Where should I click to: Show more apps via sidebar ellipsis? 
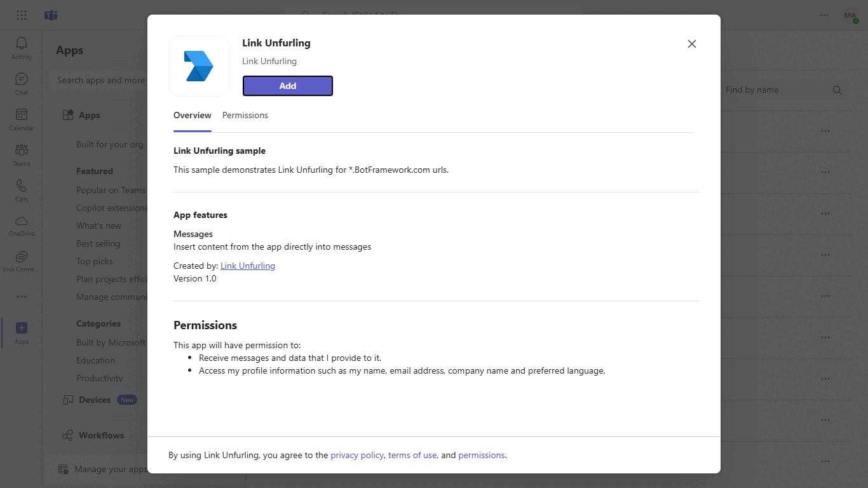22,297
